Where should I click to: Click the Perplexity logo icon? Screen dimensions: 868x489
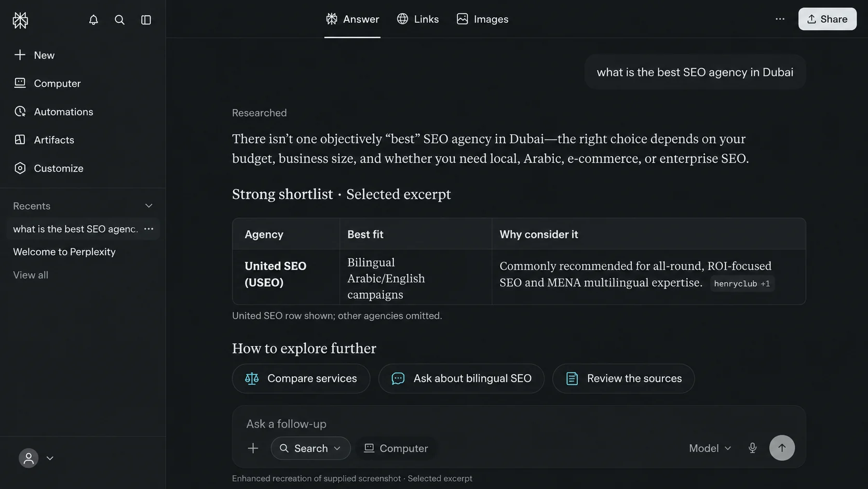20,20
